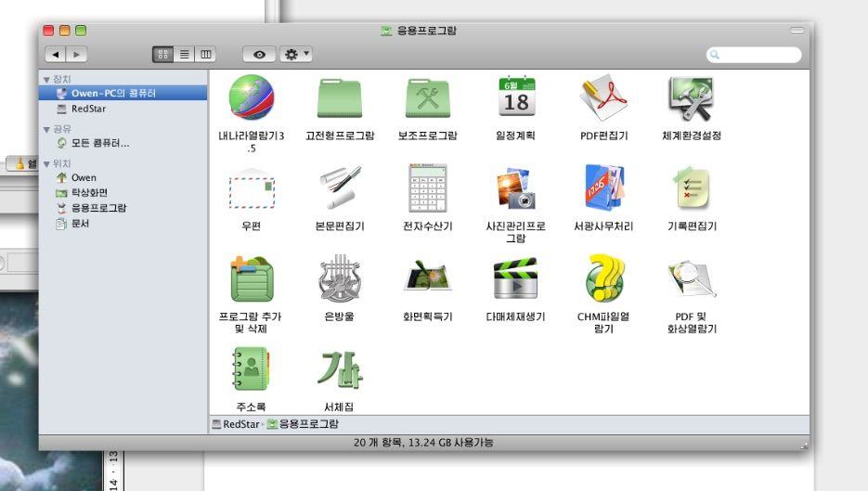
Task: Open the 은방울 music application
Action: [x=339, y=278]
